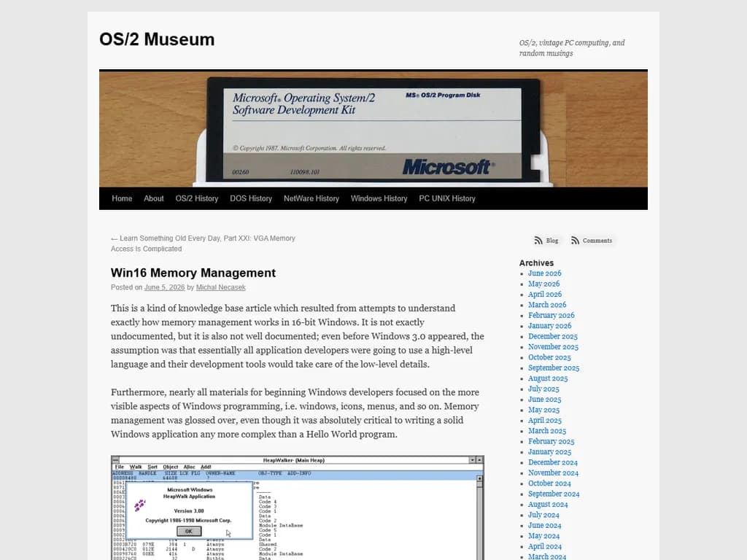
Task: Go to the DOS History page
Action: pyautogui.click(x=251, y=198)
